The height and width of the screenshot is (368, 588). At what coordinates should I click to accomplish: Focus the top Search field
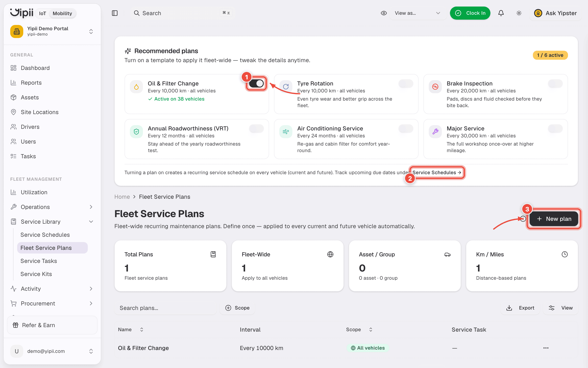click(x=183, y=13)
